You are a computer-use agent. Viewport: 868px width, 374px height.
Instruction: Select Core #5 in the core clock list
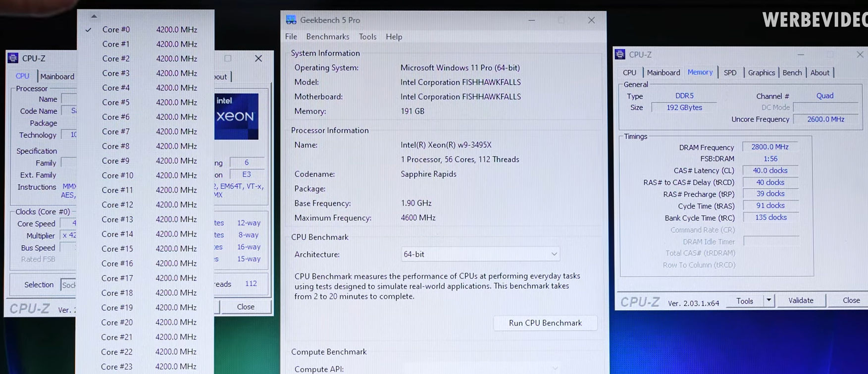pyautogui.click(x=146, y=103)
